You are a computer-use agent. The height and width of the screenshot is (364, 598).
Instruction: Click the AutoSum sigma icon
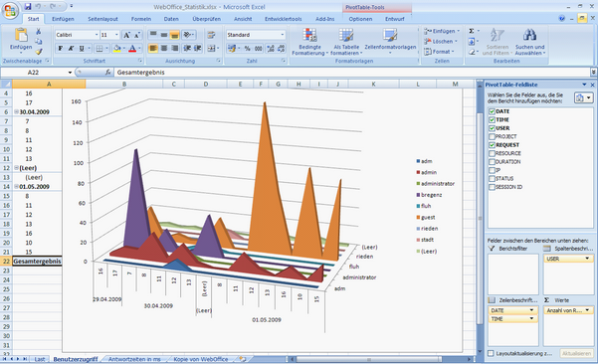pyautogui.click(x=472, y=31)
